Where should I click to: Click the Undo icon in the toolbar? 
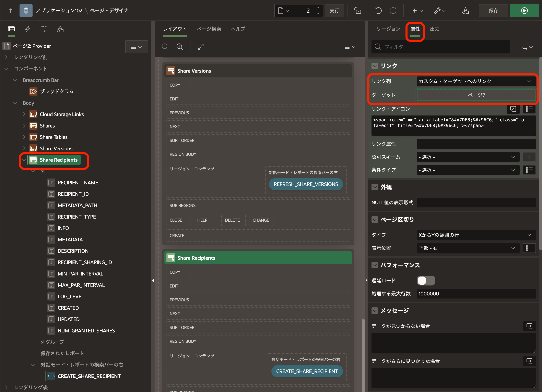[378, 11]
